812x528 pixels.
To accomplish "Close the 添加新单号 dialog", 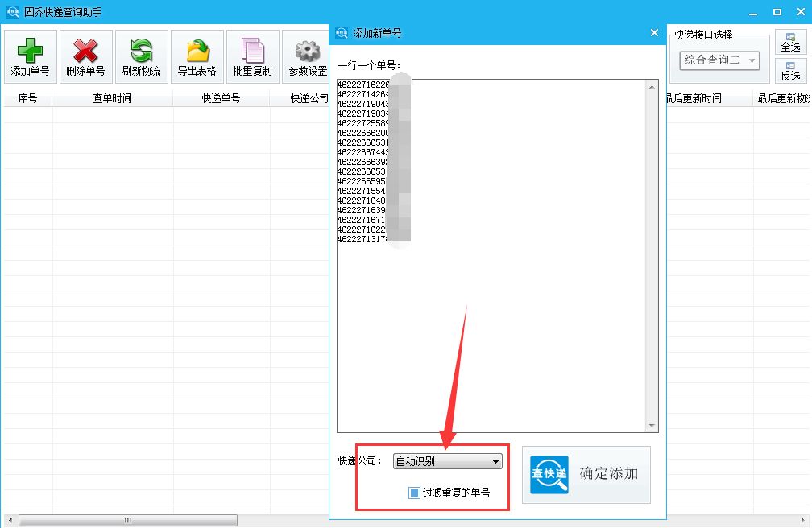I will point(652,33).
